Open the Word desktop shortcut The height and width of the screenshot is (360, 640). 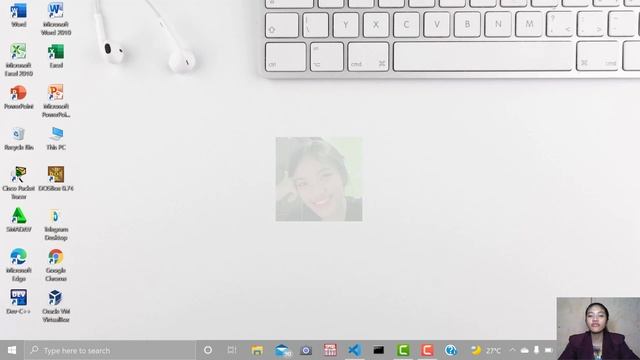click(18, 15)
